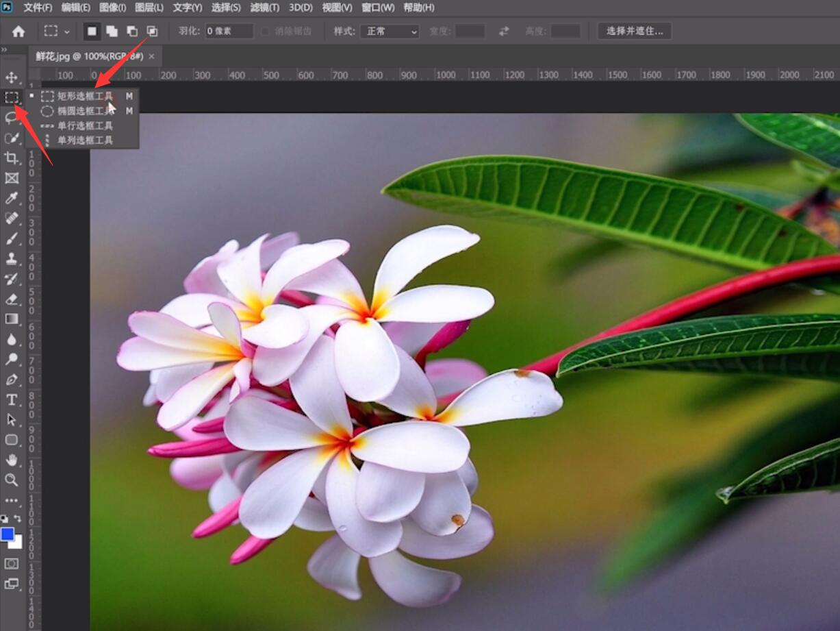Select the Pen tool
840x631 pixels.
point(12,380)
